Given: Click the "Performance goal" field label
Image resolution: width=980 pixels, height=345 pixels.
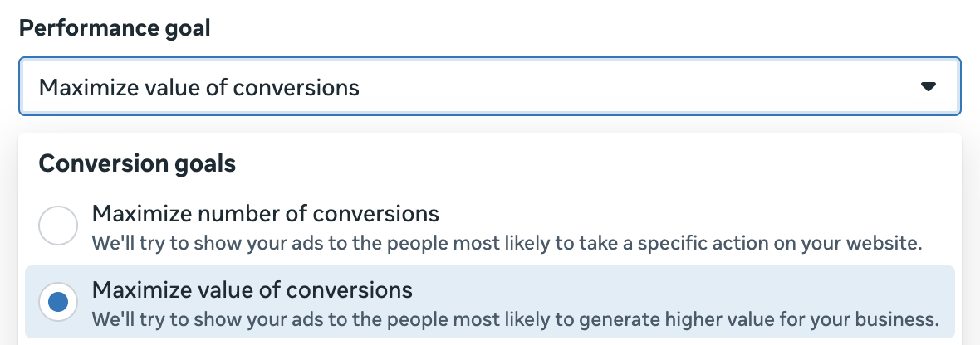Looking at the screenshot, I should (x=115, y=28).
